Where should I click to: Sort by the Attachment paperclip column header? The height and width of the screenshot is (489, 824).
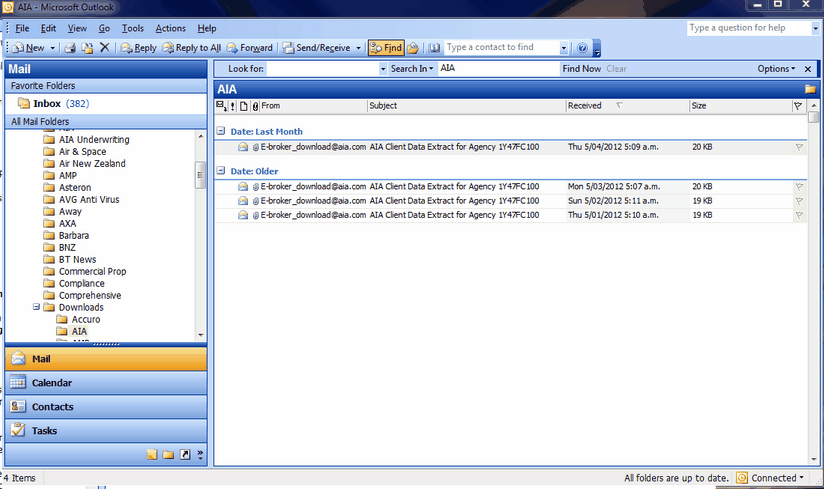[x=255, y=106]
